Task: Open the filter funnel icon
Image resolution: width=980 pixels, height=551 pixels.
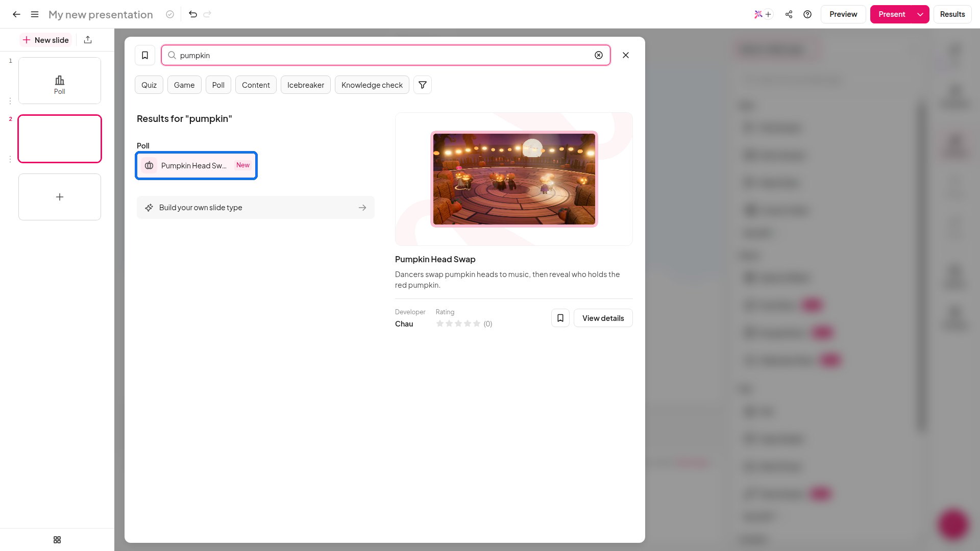Action: point(423,85)
